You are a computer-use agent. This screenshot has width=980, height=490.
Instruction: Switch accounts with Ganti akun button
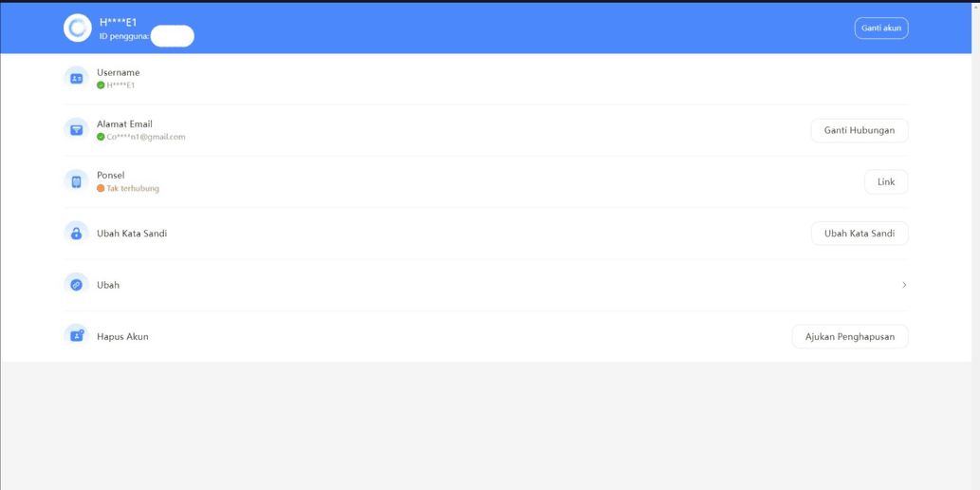tap(881, 28)
